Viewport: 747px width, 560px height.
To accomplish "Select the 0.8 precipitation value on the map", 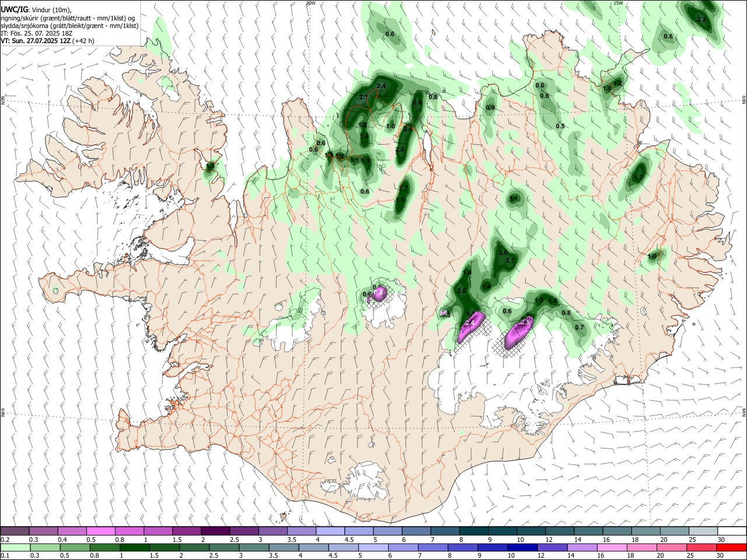I will pos(566,313).
